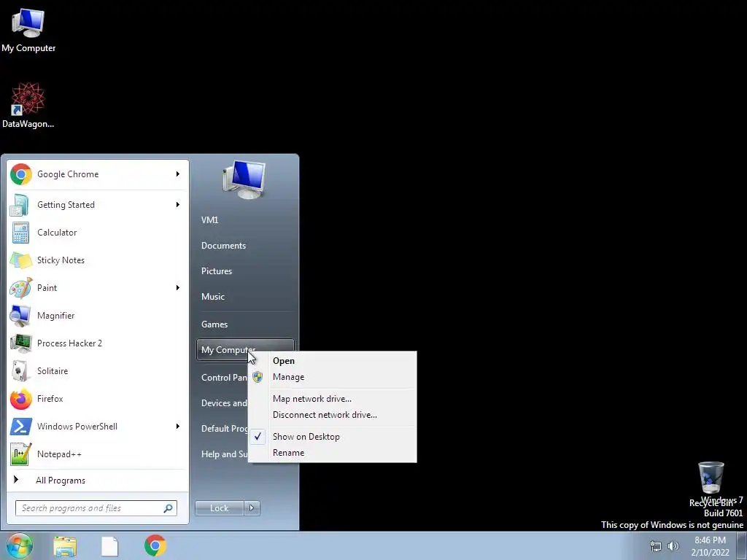Launch Firefox from Start menu icon
Viewport: 747px width, 560px height.
[21, 399]
